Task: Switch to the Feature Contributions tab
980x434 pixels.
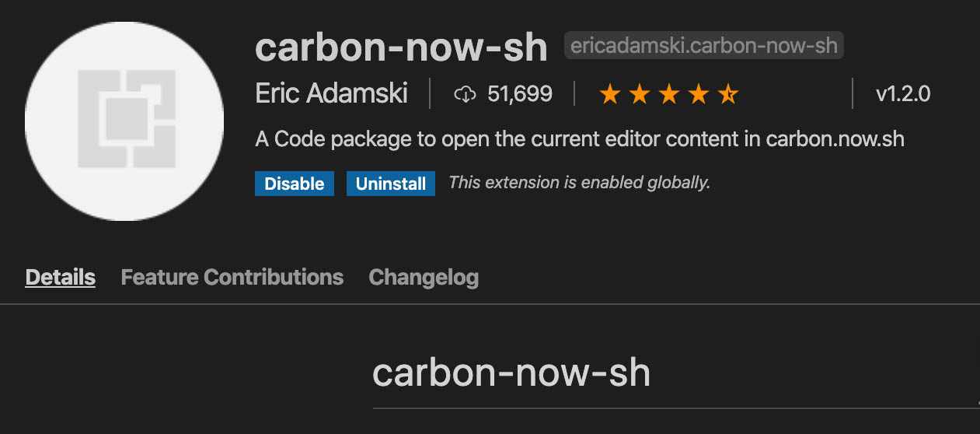Action: (232, 277)
